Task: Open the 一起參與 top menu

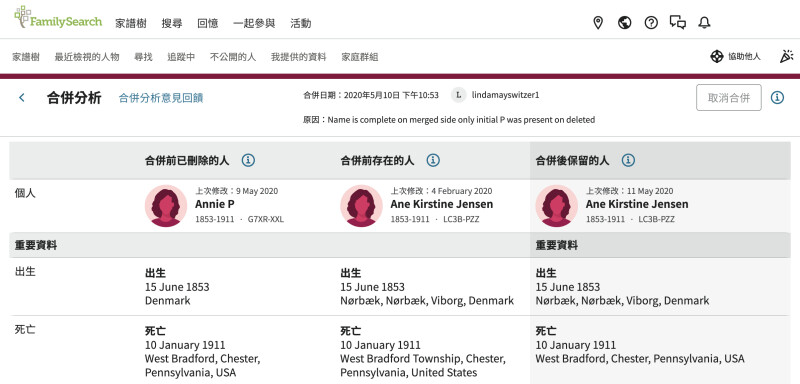Action: coord(254,23)
